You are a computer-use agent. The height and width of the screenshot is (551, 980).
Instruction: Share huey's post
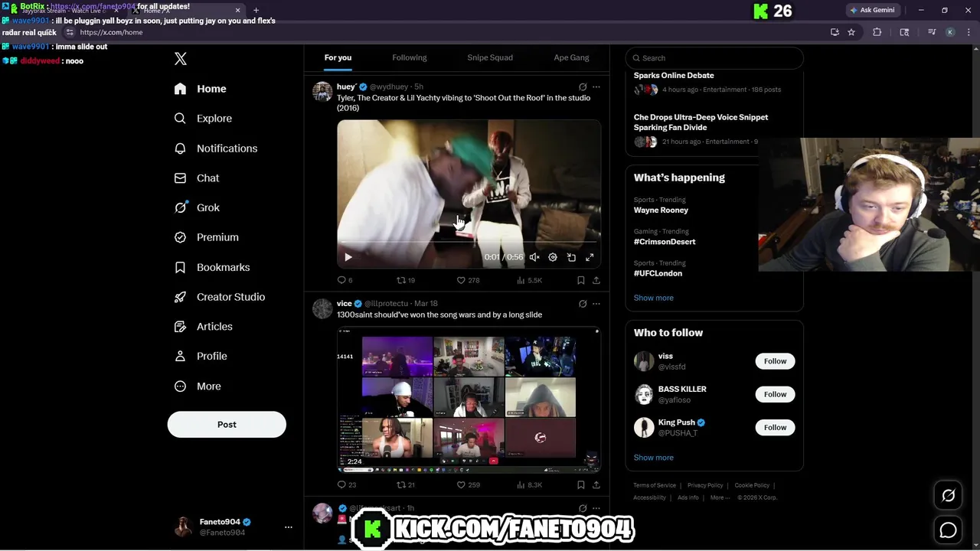pyautogui.click(x=596, y=280)
